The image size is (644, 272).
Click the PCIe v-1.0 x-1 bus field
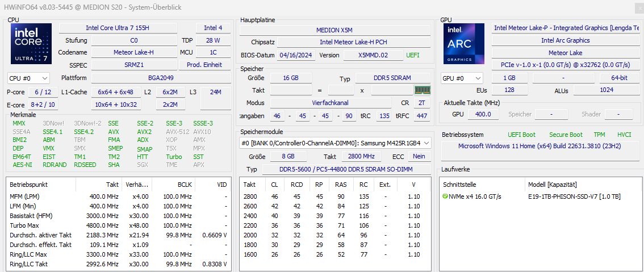pos(566,65)
